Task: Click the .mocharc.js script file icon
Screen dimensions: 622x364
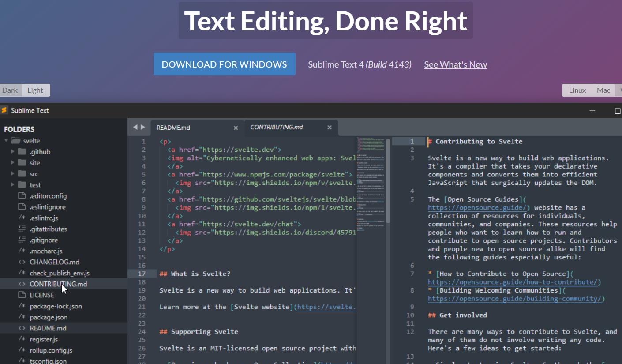Action: coord(22,251)
